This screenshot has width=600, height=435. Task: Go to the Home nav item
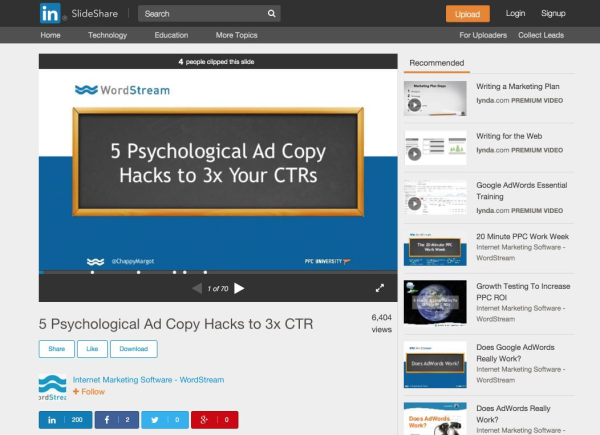[x=51, y=35]
